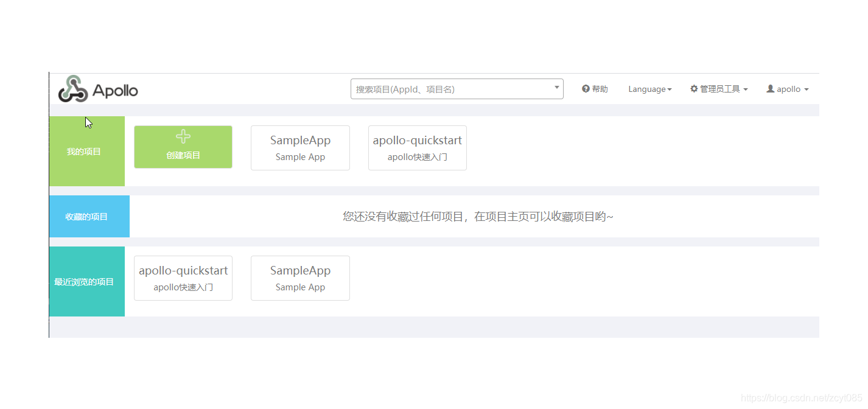Open apollo-quickstart under 最近浏览的项目
Viewport: 868px width, 409px height.
click(183, 278)
